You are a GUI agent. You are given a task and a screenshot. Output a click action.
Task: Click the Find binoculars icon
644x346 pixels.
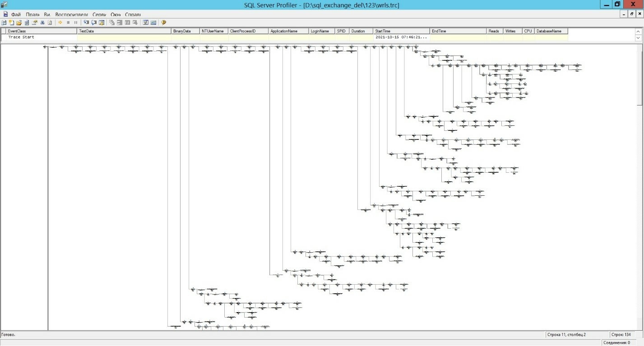click(42, 23)
